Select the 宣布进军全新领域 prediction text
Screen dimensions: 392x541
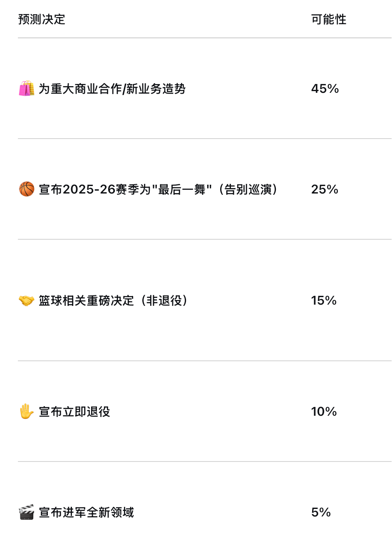(87, 512)
